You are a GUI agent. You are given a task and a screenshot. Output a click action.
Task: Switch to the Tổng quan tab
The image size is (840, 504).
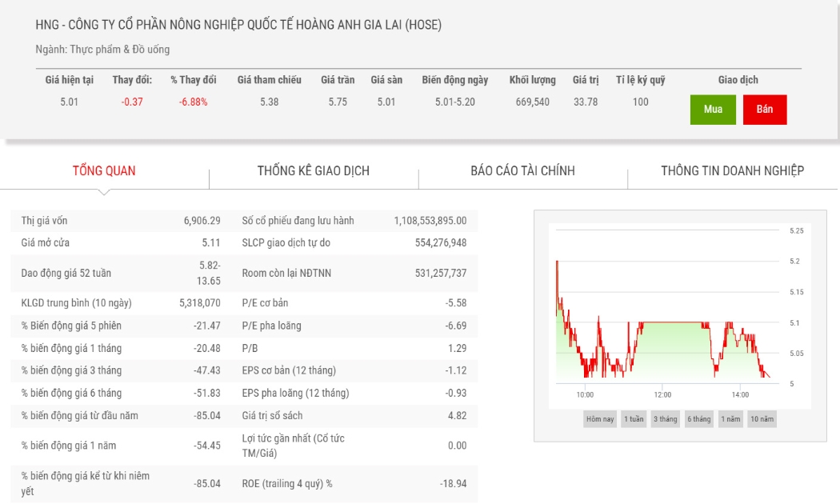click(x=104, y=171)
